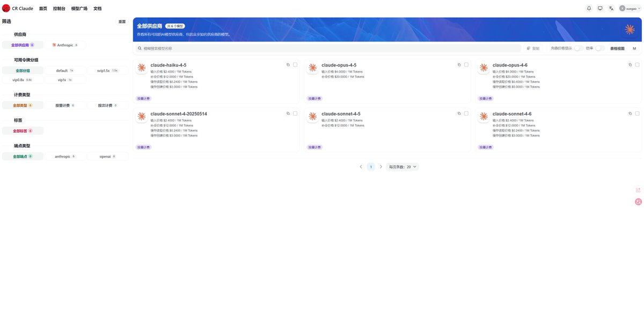Open 文档 in the top navigation
This screenshot has width=644, height=331.
pos(97,9)
